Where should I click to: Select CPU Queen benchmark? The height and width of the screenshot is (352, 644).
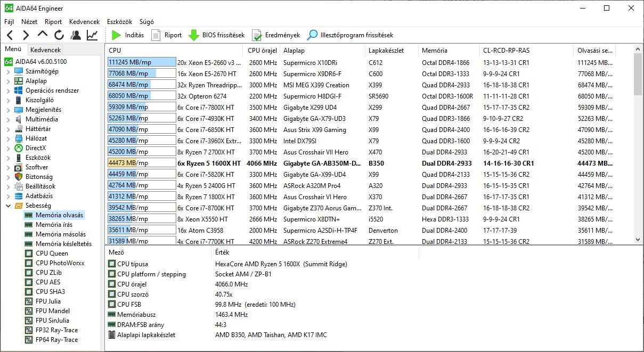[52, 253]
